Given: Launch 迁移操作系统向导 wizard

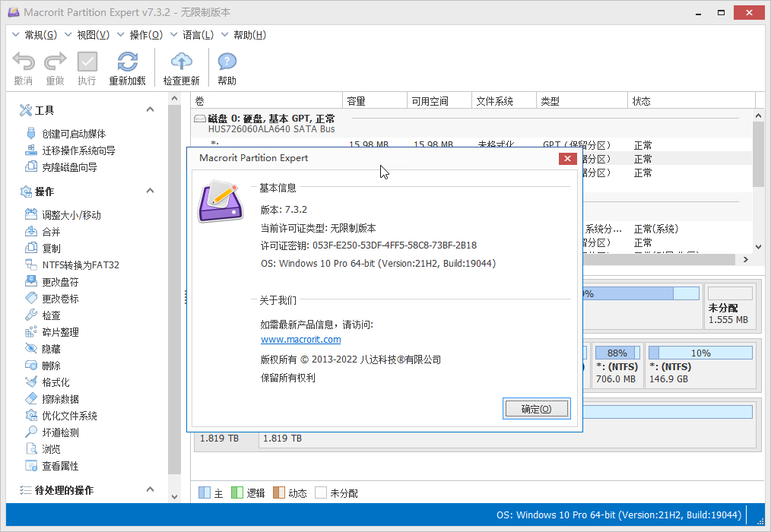Looking at the screenshot, I should coord(78,150).
